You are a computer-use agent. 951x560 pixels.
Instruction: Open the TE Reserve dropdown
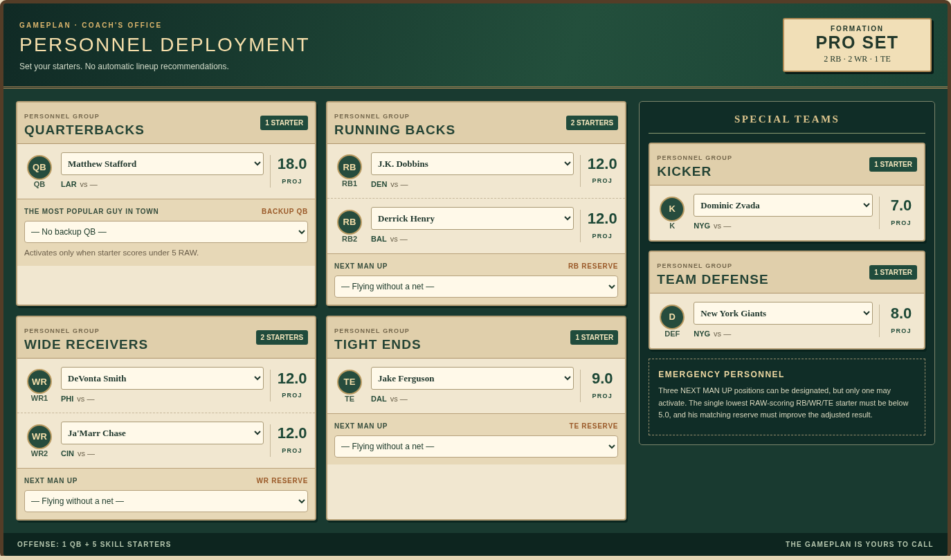point(476,446)
